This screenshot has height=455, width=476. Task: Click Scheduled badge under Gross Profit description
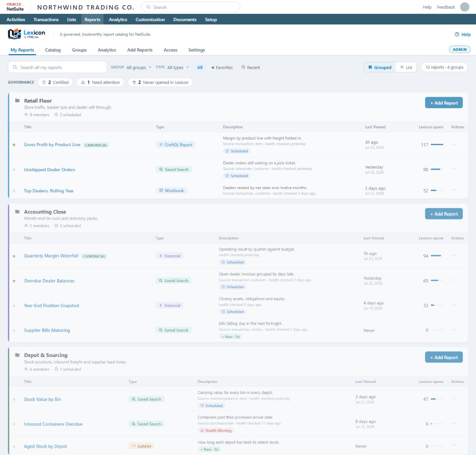click(x=236, y=151)
